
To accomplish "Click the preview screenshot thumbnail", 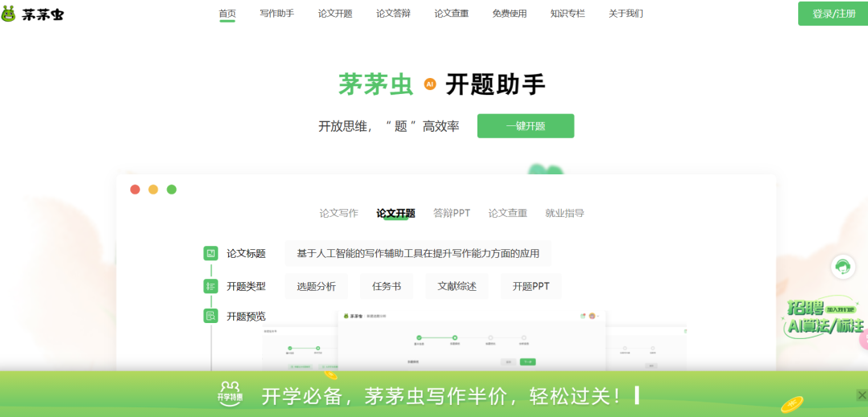I will 472,340.
